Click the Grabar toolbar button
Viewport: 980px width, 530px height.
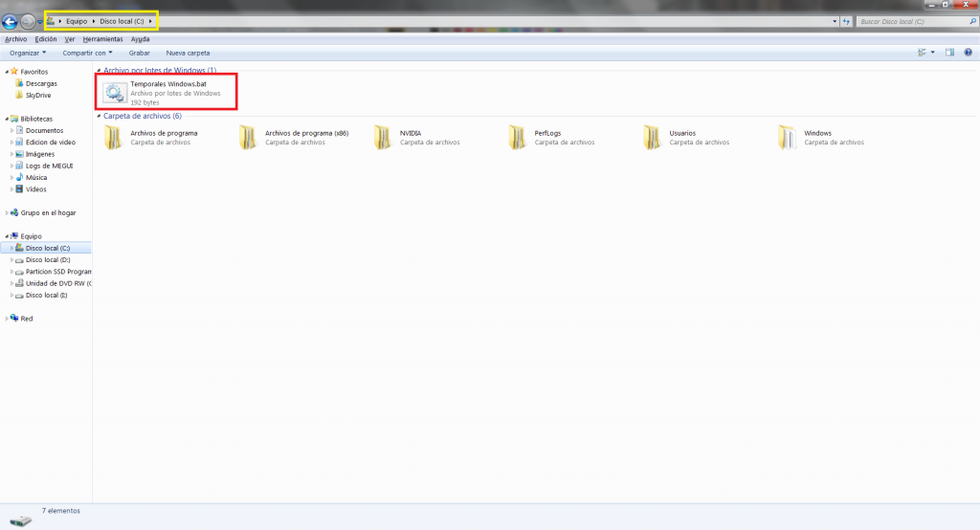click(x=140, y=54)
